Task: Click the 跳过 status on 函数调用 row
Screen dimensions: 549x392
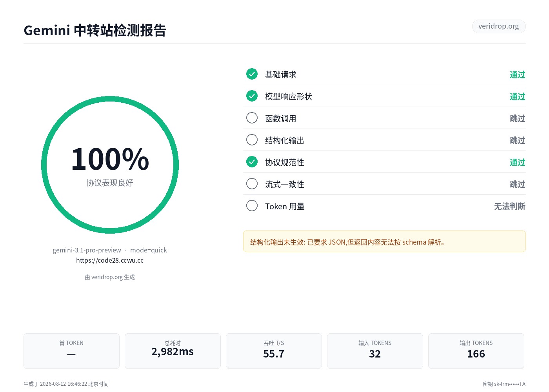Action: coord(518,118)
